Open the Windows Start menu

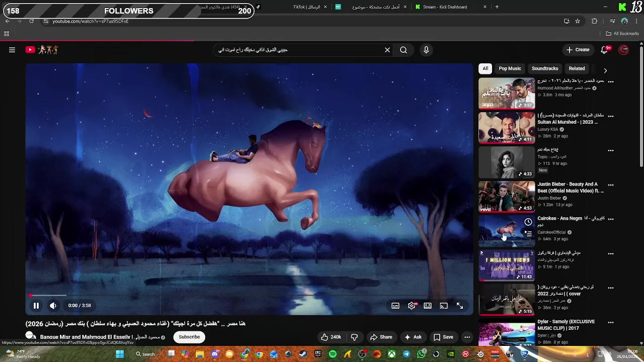point(120,354)
